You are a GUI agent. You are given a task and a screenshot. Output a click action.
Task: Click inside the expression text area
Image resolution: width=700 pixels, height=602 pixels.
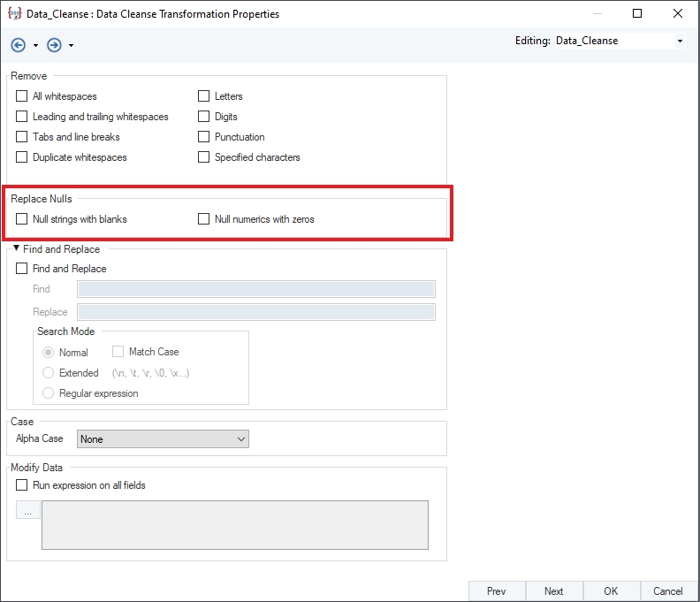(235, 525)
